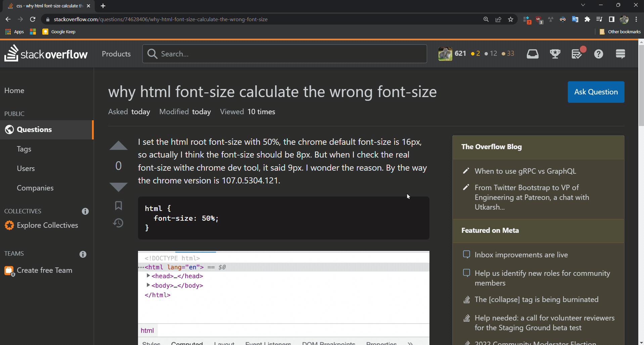Screen dimensions: 644x345
Task: Upvote the question with the up arrow
Action: [x=118, y=145]
